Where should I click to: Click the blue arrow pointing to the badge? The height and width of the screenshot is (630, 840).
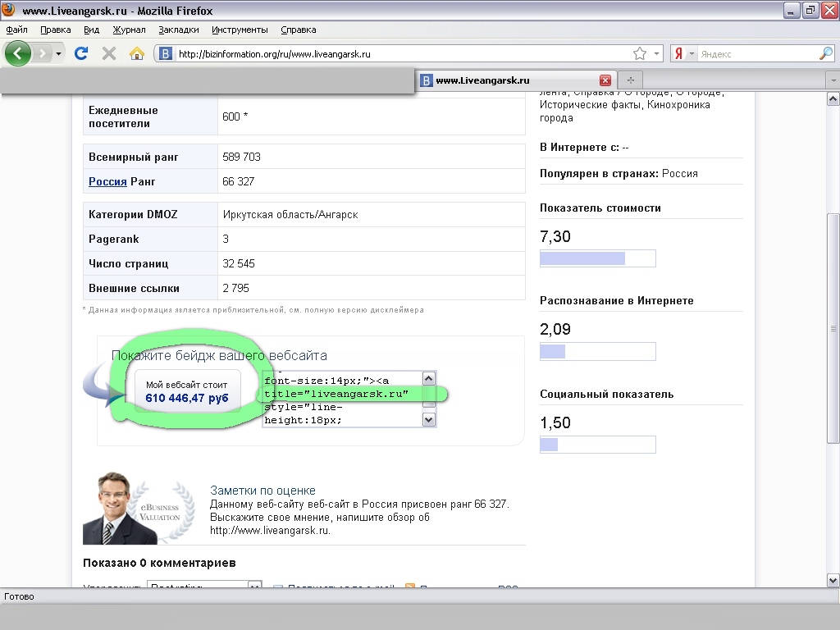(x=104, y=386)
